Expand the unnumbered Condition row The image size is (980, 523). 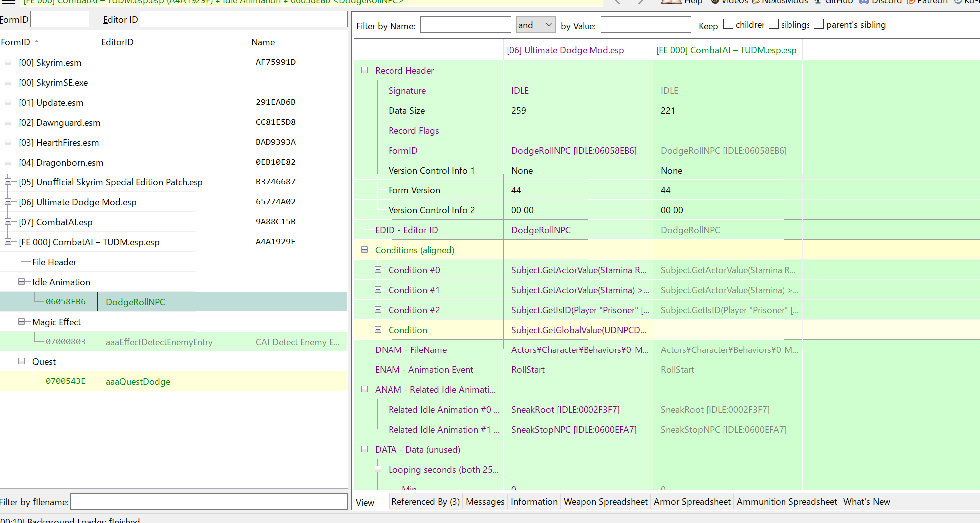[378, 330]
